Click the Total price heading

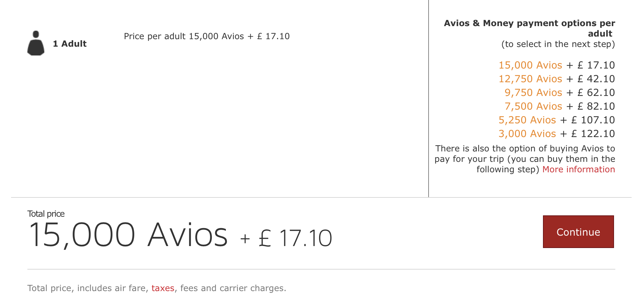pos(46,213)
